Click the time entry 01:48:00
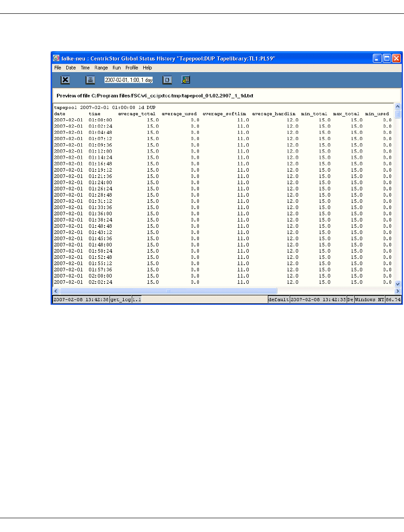The width and height of the screenshot is (404, 532). point(100,245)
